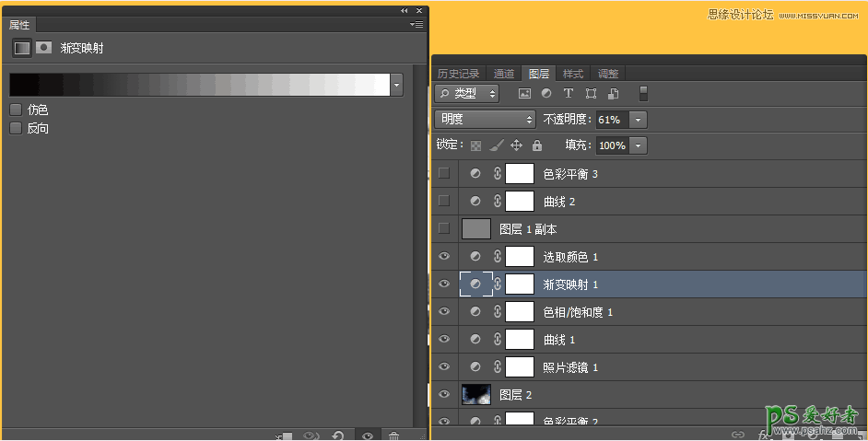Delete adjustment layer via Properties trash icon
This screenshot has width=868, height=441.
(394, 435)
